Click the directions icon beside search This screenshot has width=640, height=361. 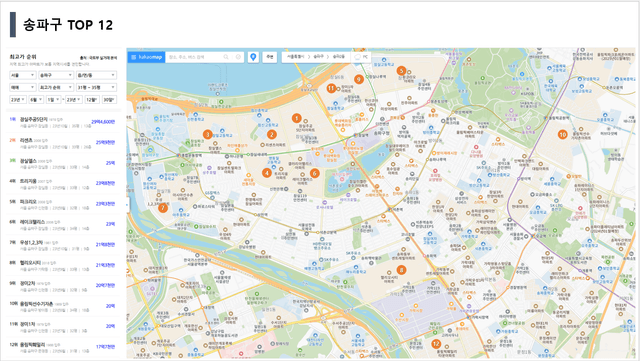point(238,57)
